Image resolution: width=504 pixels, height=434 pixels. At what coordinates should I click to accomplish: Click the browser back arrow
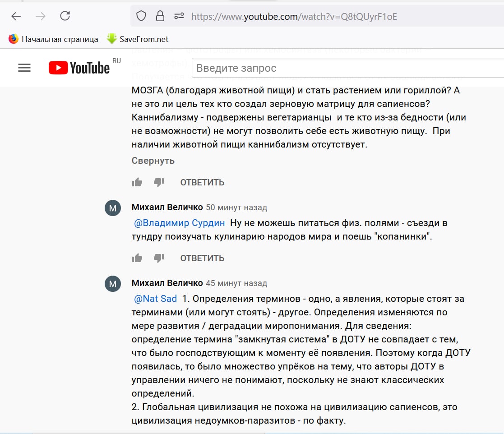click(16, 17)
